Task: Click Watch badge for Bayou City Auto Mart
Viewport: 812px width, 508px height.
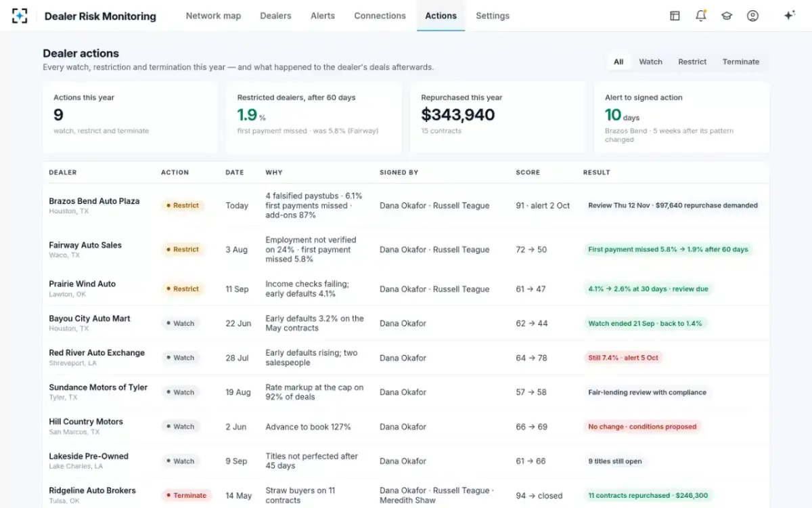Action: coord(181,324)
